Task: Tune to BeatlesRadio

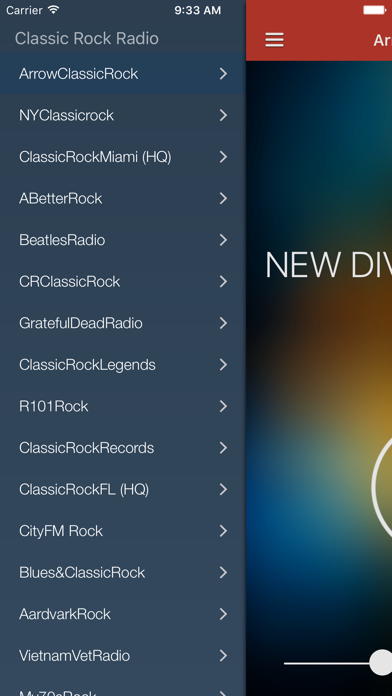Action: click(123, 240)
